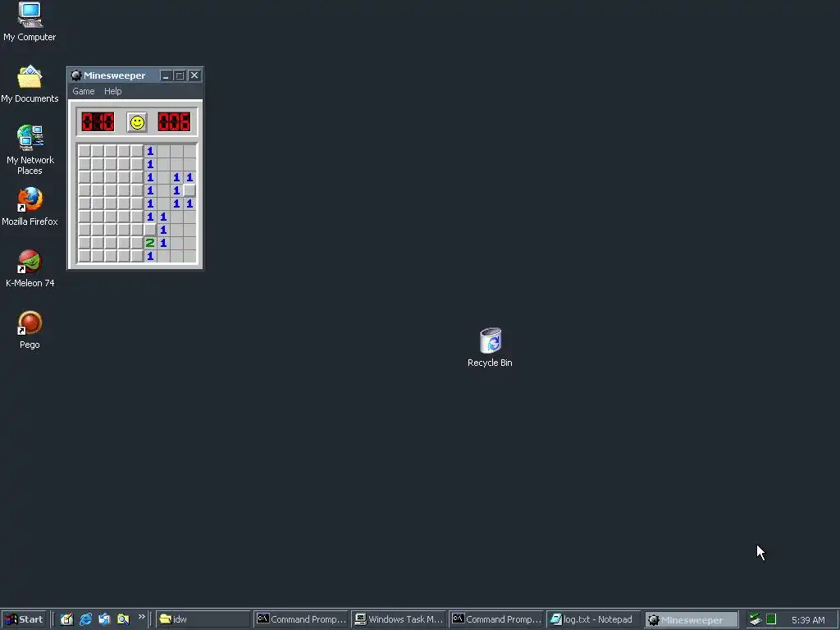Uncover the covered square left of green 2

click(137, 243)
